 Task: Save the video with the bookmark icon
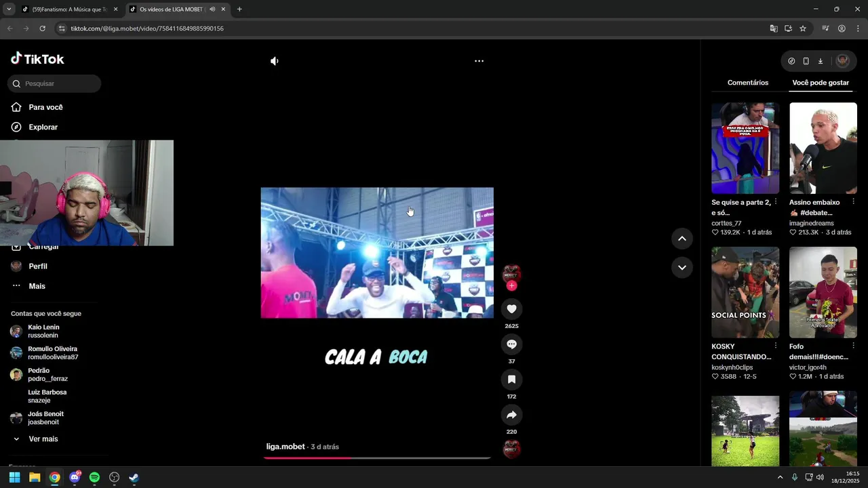511,380
